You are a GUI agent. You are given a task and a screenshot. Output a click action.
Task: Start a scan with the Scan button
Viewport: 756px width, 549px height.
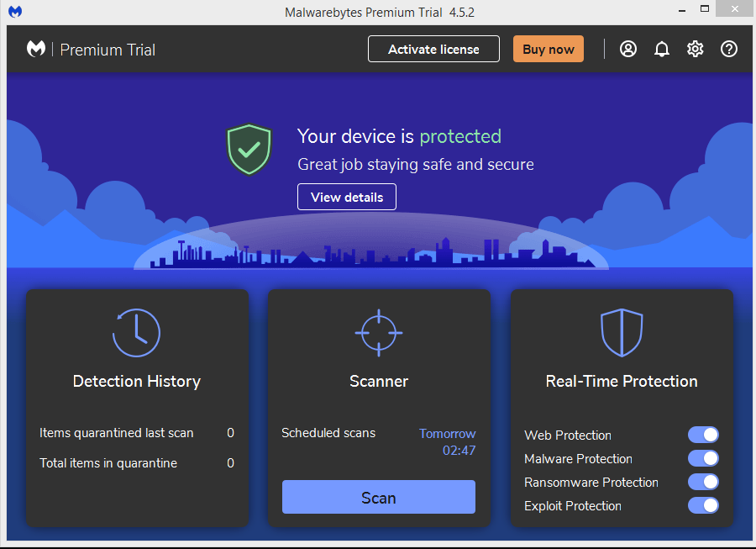[379, 498]
